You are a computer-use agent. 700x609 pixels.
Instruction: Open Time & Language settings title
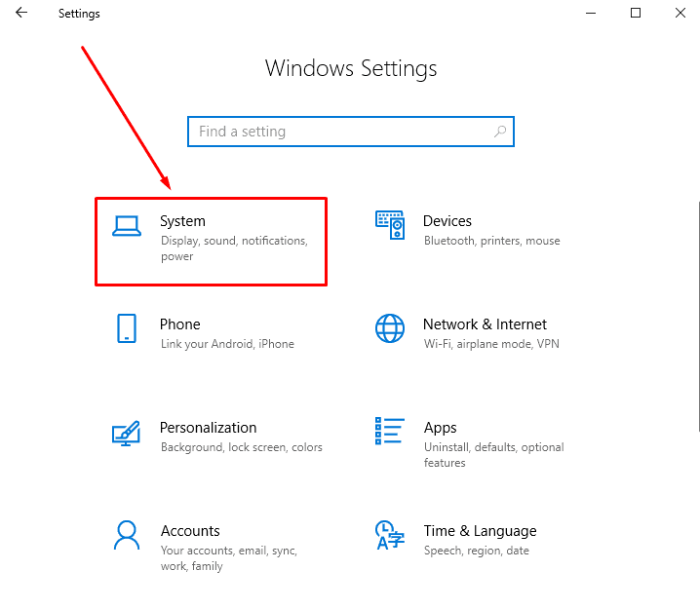pos(480,531)
